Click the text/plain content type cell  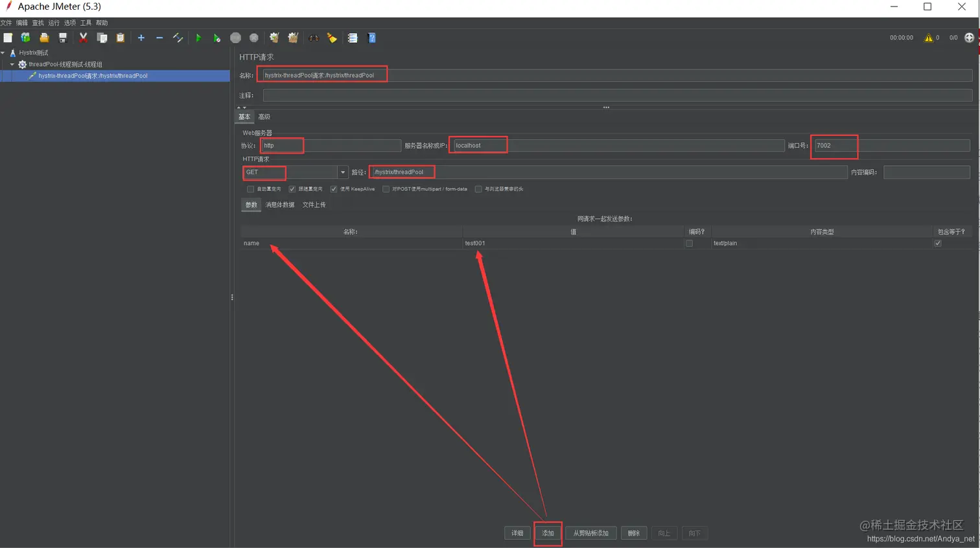[821, 244]
